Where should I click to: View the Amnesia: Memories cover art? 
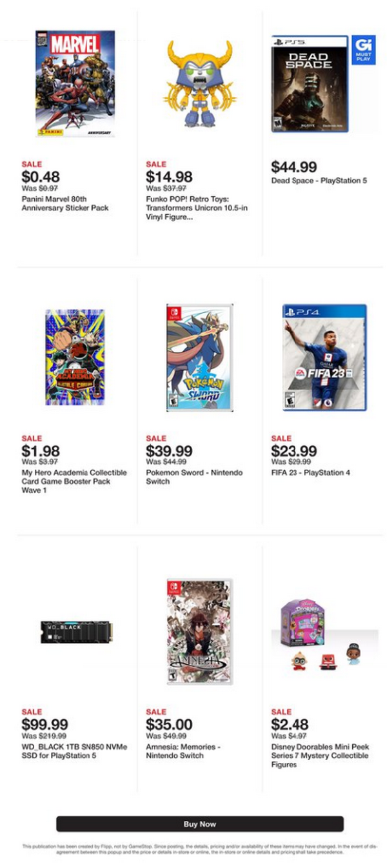pyautogui.click(x=199, y=631)
